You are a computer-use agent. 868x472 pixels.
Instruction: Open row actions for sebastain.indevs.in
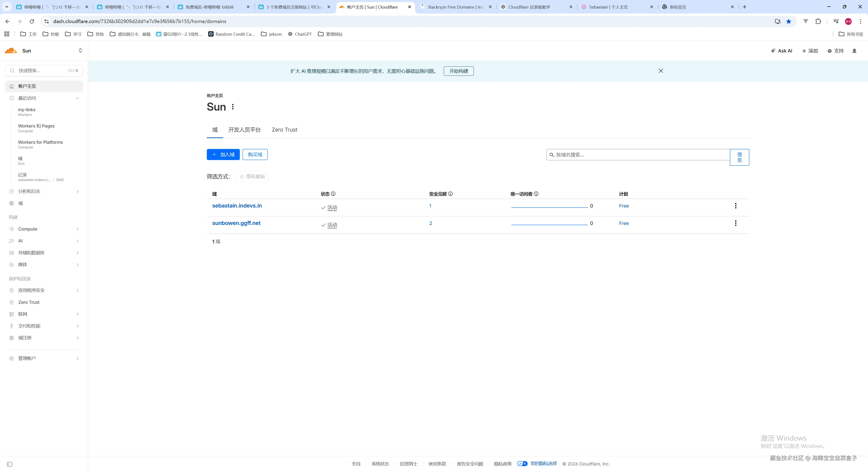click(x=736, y=206)
